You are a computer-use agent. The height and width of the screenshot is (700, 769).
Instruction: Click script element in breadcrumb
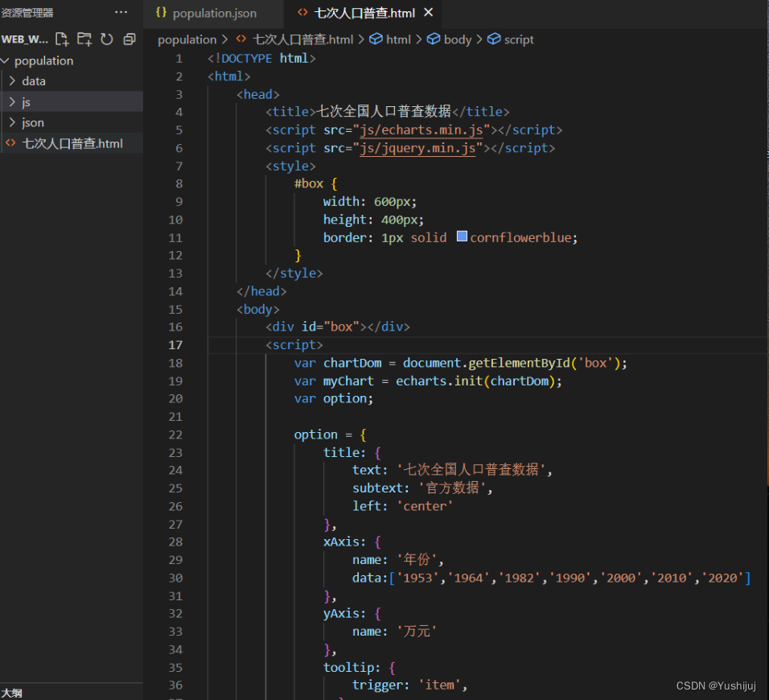[519, 39]
